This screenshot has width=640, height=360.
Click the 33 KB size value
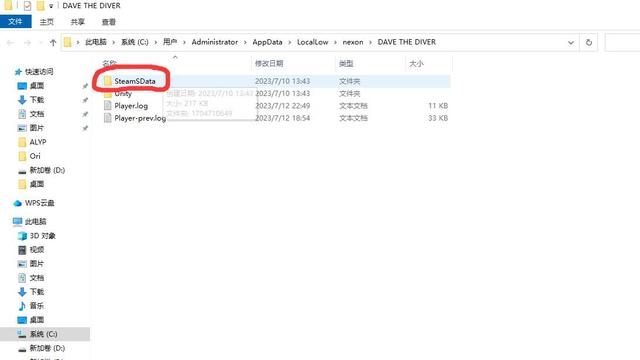click(438, 118)
